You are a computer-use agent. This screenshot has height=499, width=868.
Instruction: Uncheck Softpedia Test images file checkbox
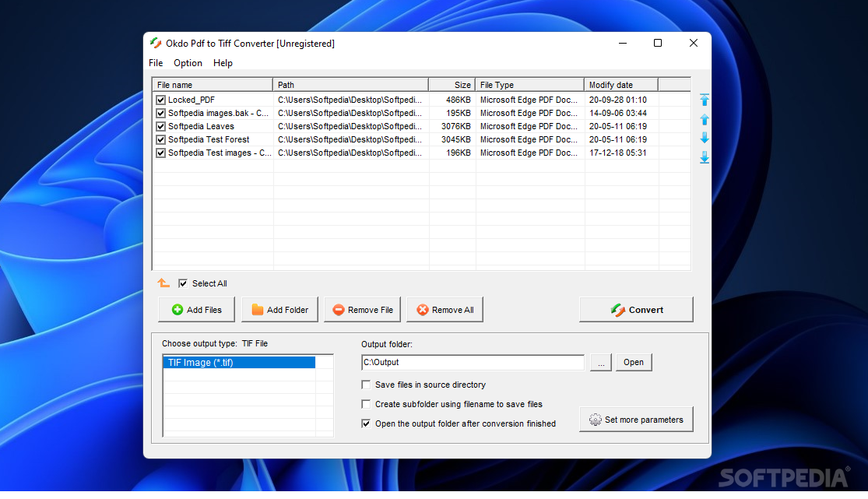click(x=160, y=153)
